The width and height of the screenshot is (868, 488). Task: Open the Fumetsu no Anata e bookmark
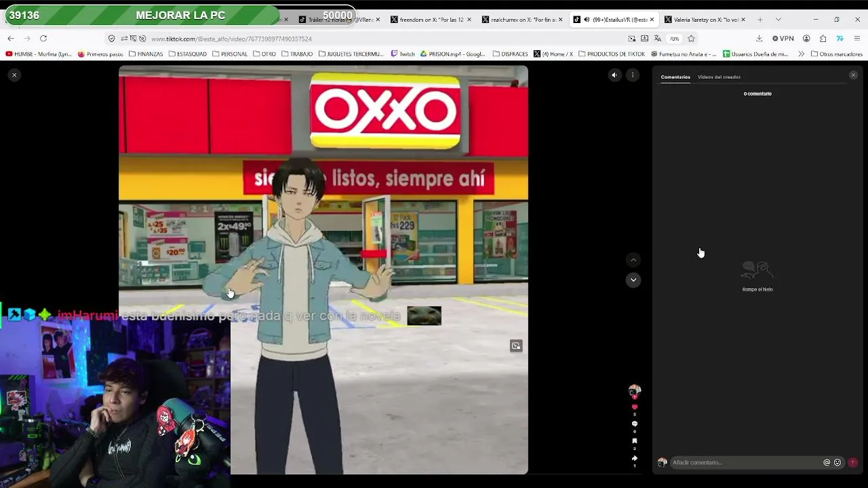684,54
